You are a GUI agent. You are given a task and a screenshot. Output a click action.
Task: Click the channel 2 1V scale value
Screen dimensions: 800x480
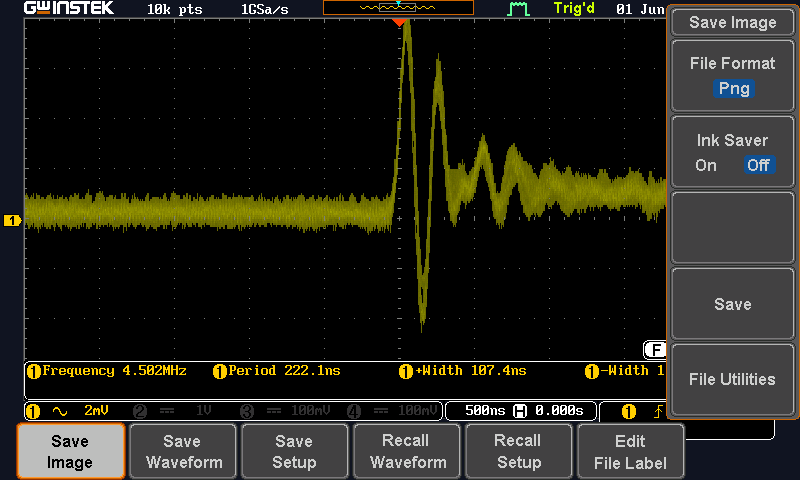coord(204,411)
